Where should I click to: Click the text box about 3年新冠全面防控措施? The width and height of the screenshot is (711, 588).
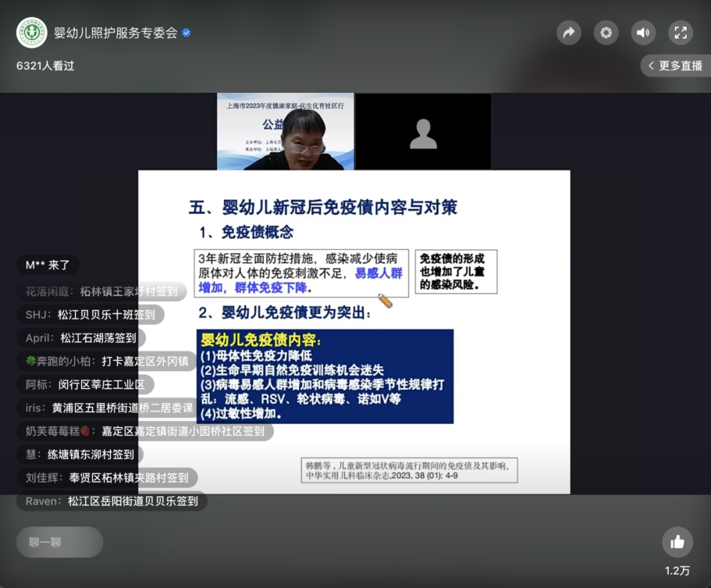tap(301, 273)
